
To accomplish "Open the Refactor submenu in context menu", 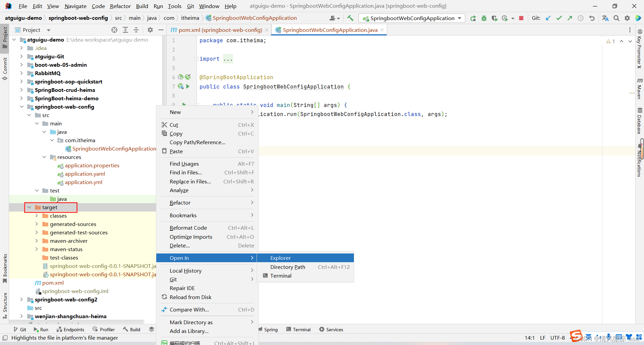I will click(207, 203).
